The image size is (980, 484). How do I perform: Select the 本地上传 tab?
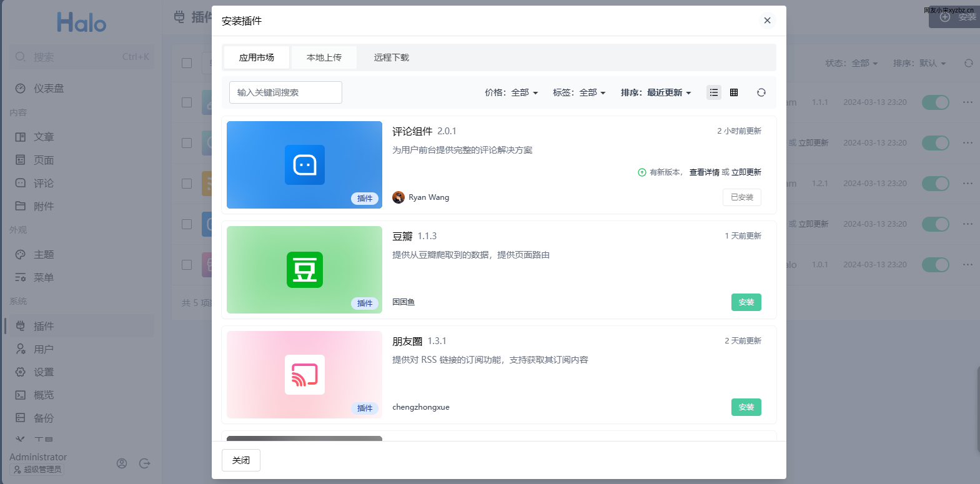click(x=324, y=57)
